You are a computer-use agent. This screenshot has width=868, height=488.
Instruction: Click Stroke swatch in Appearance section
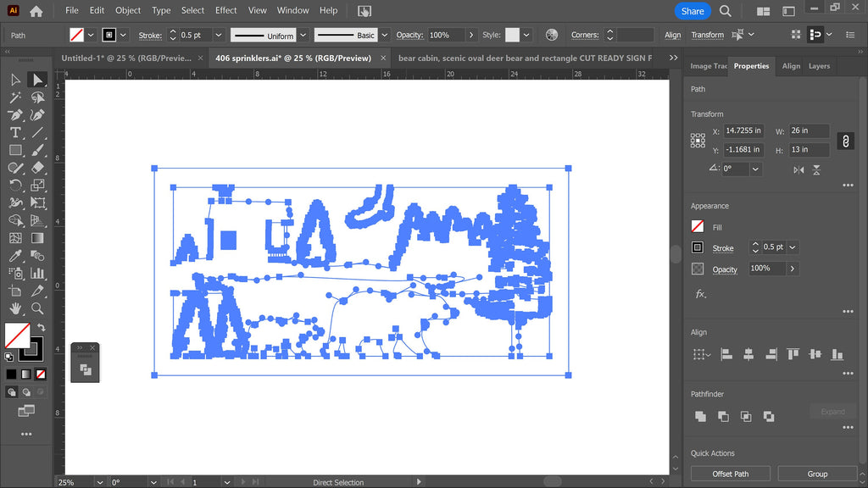[x=698, y=247]
